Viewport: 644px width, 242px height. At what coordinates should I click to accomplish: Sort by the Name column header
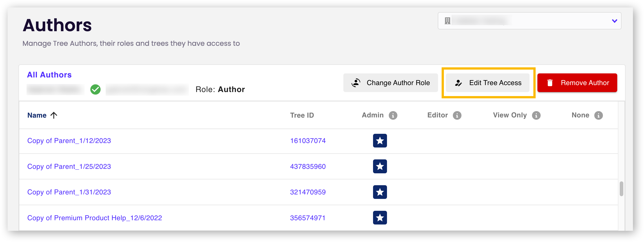click(37, 115)
